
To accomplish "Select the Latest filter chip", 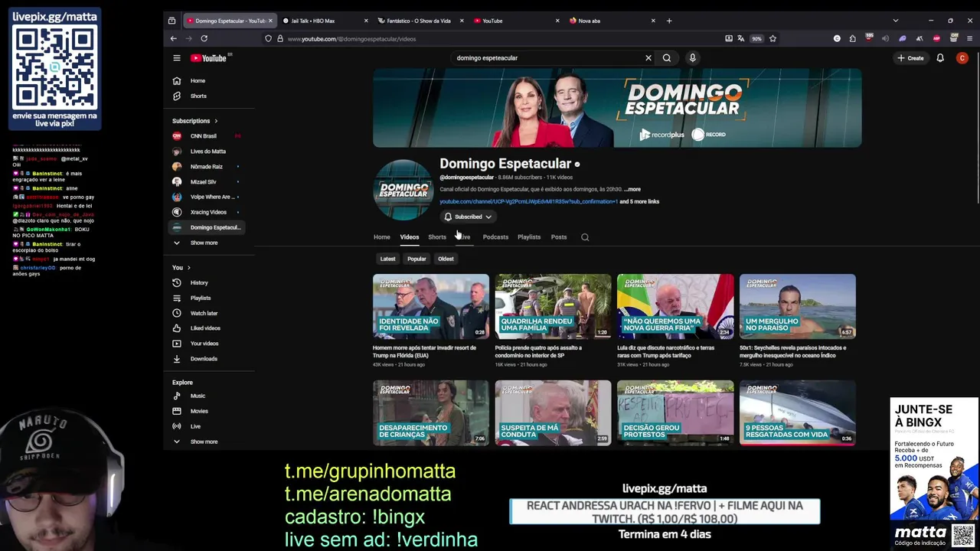I will (388, 259).
